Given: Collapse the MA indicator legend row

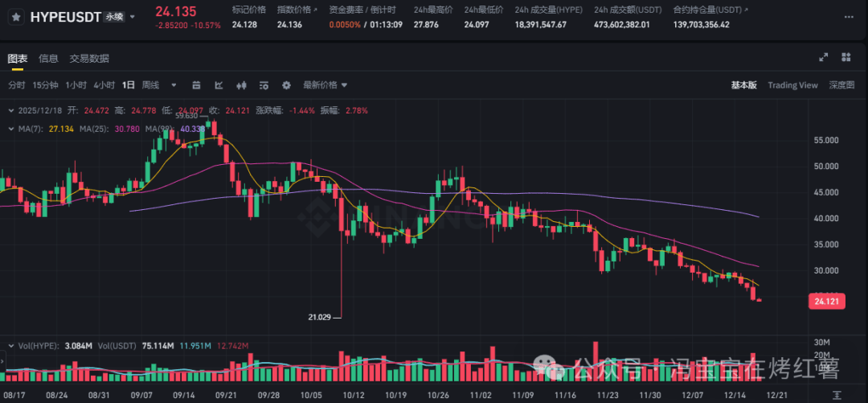Looking at the screenshot, I should pyautogui.click(x=10, y=129).
